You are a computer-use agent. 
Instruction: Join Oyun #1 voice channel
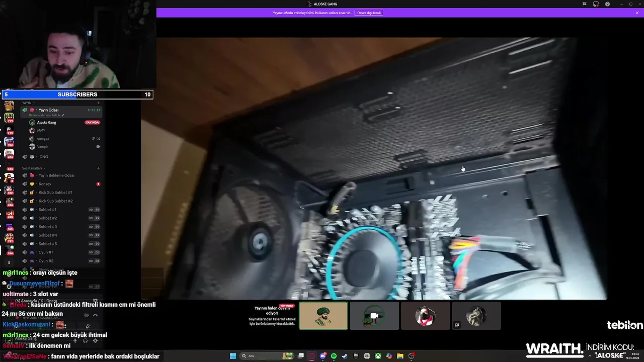tap(61, 252)
